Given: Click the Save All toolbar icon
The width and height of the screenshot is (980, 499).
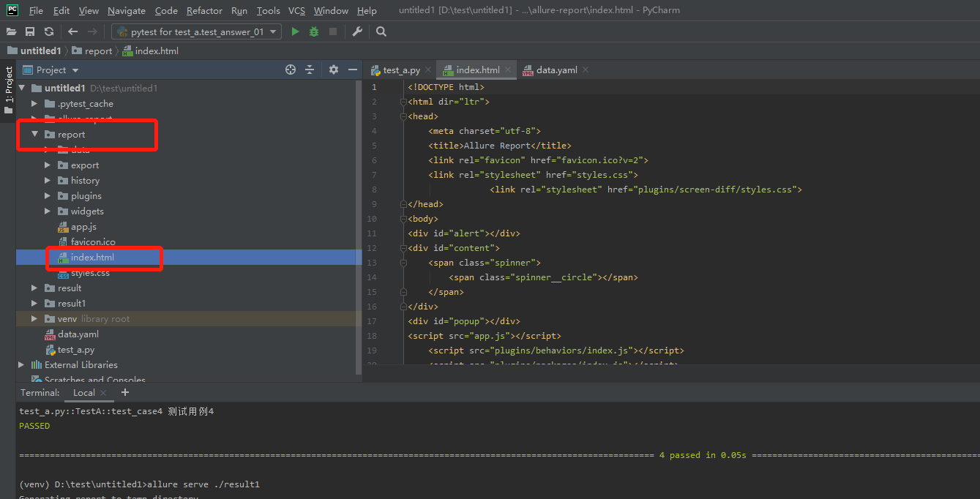Looking at the screenshot, I should (30, 31).
